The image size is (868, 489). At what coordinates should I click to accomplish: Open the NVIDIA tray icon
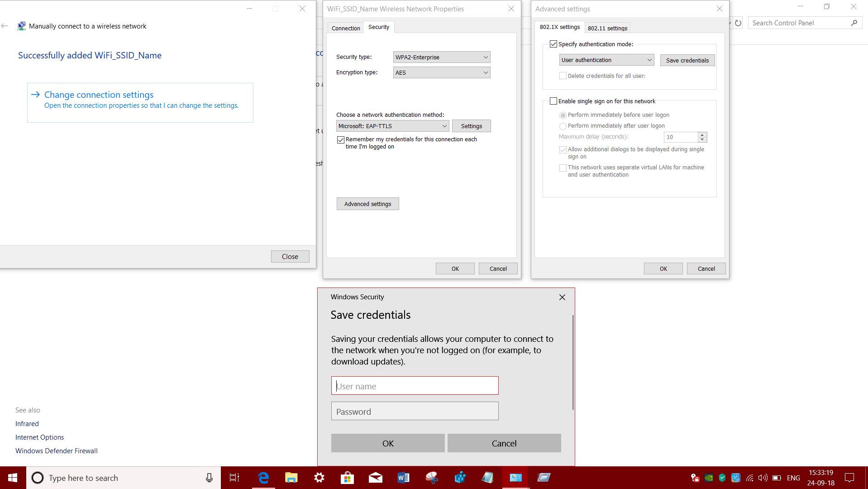(709, 478)
